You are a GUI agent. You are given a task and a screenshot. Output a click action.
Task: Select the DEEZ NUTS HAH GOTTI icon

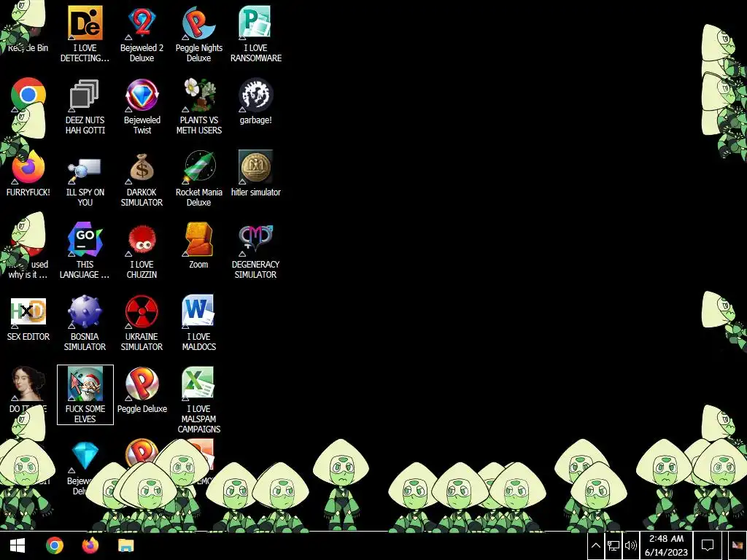pyautogui.click(x=85, y=94)
